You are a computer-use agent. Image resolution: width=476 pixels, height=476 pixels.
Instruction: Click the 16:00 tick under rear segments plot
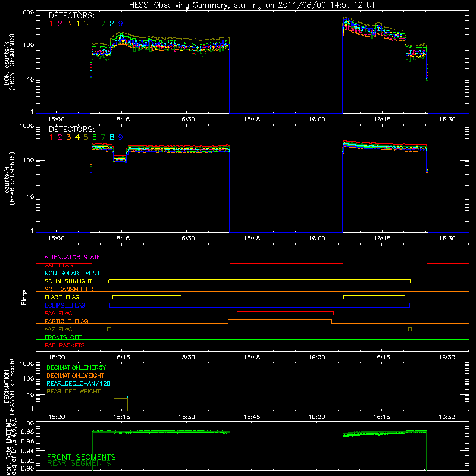click(317, 239)
